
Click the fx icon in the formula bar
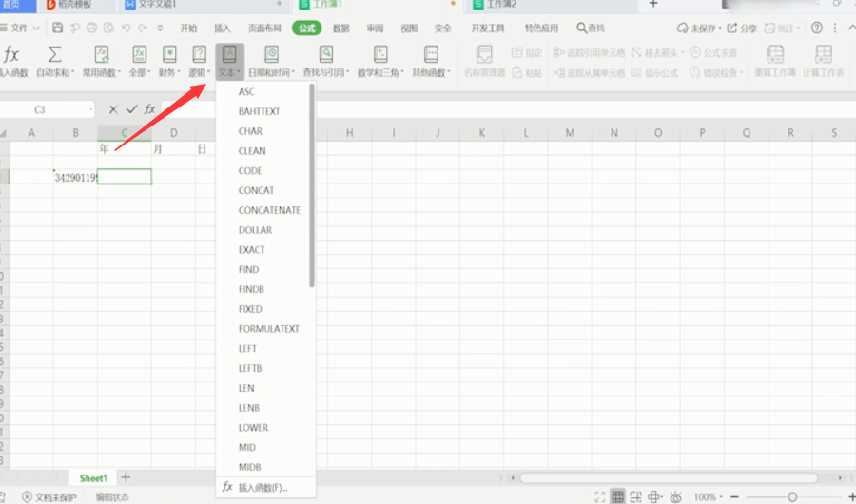(149, 109)
